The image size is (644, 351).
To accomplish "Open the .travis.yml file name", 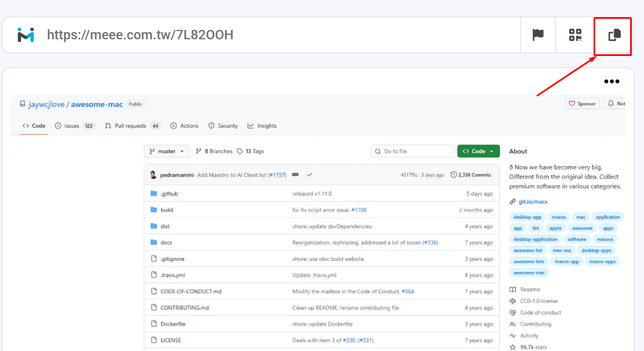I will click(x=172, y=275).
